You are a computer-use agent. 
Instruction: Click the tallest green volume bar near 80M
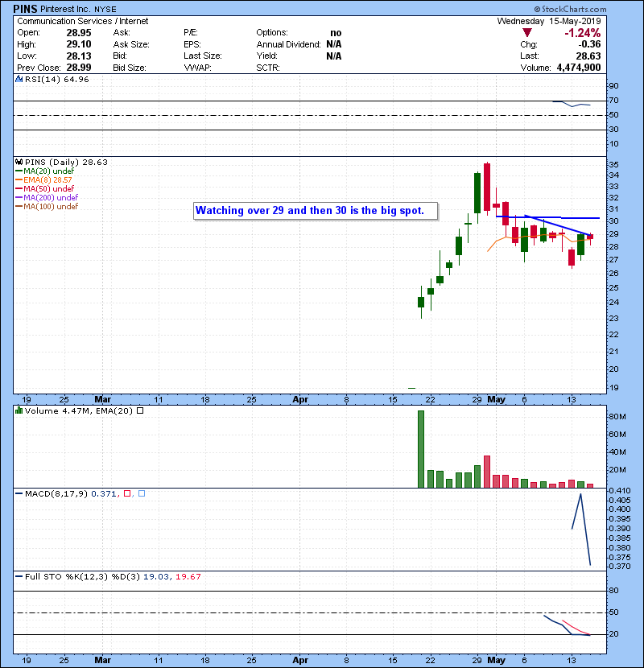click(421, 449)
